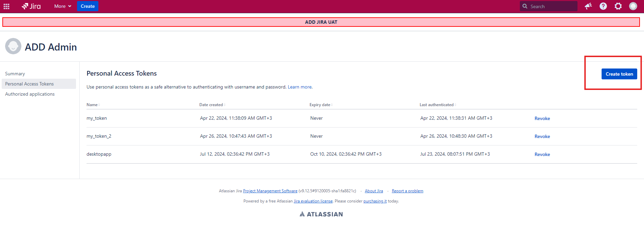Sort tokens by Name column
Image resolution: width=644 pixels, height=234 pixels.
pyautogui.click(x=93, y=105)
